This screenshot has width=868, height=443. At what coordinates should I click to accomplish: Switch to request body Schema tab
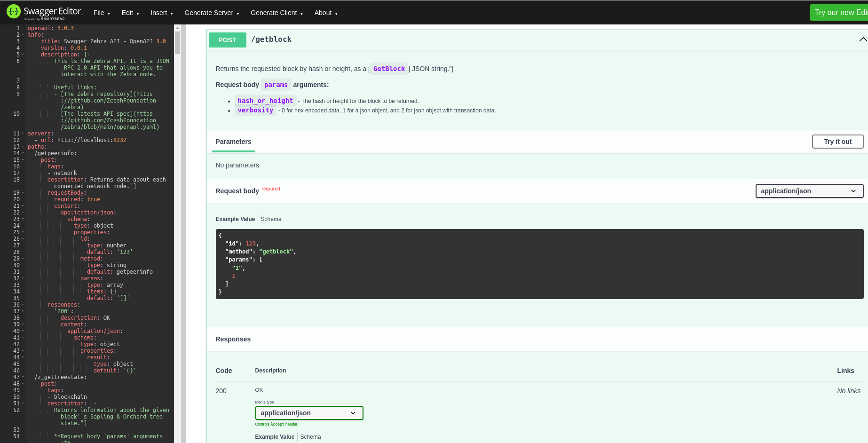[271, 219]
